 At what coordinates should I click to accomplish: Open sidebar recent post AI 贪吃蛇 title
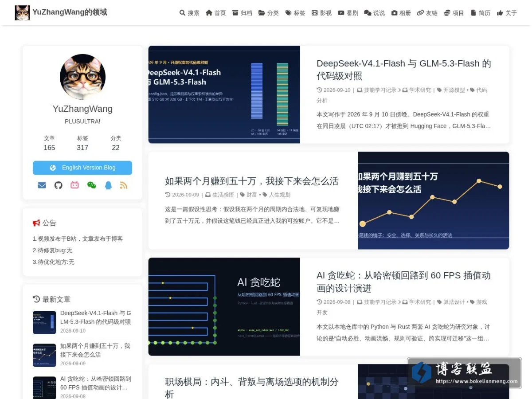pos(96,383)
